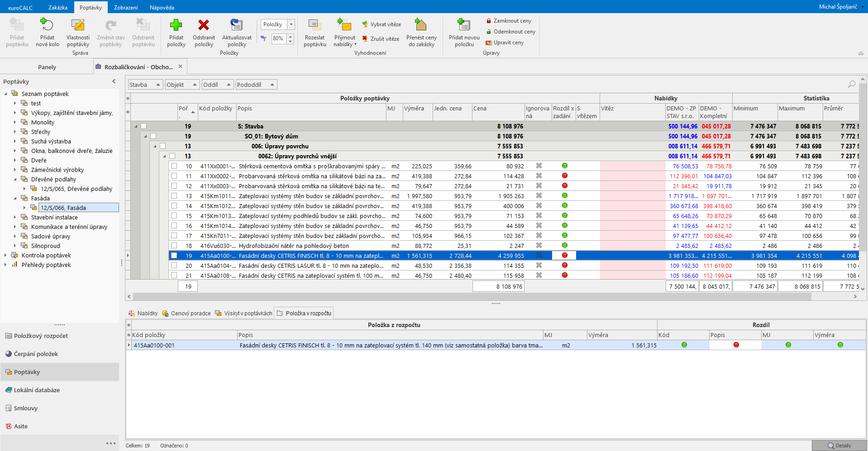Click the Odstranit položky red X icon
This screenshot has height=451, width=868.
(x=204, y=25)
